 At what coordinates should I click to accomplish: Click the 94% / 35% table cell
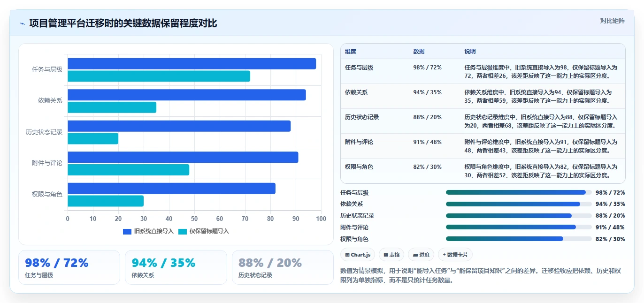(427, 92)
